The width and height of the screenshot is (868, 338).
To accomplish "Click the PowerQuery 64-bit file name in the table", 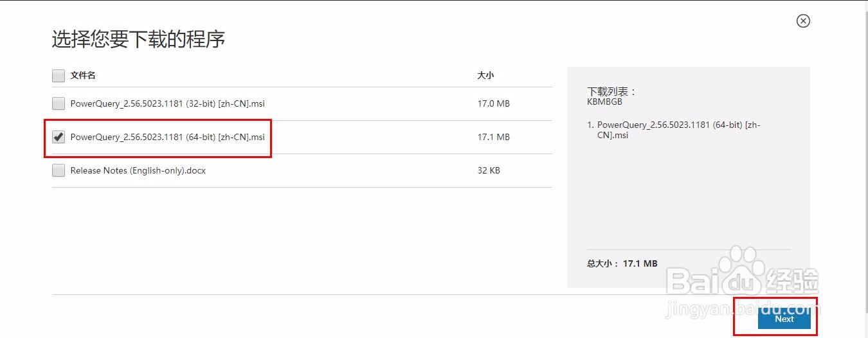I will (167, 137).
